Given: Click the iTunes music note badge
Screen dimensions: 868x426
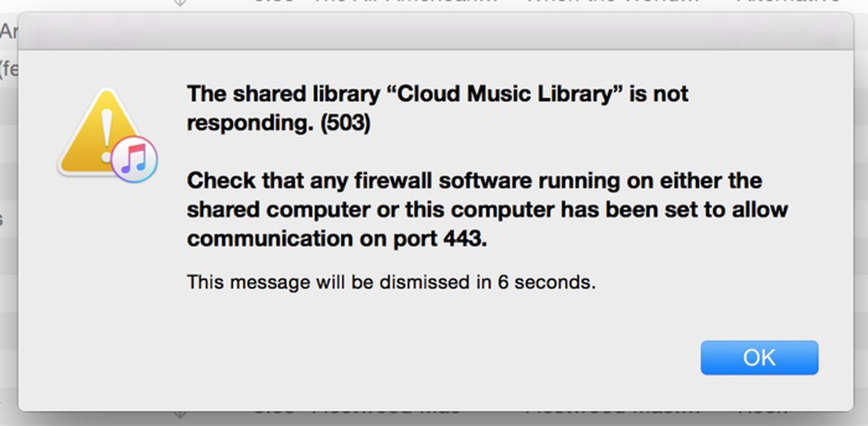Looking at the screenshot, I should [x=135, y=159].
